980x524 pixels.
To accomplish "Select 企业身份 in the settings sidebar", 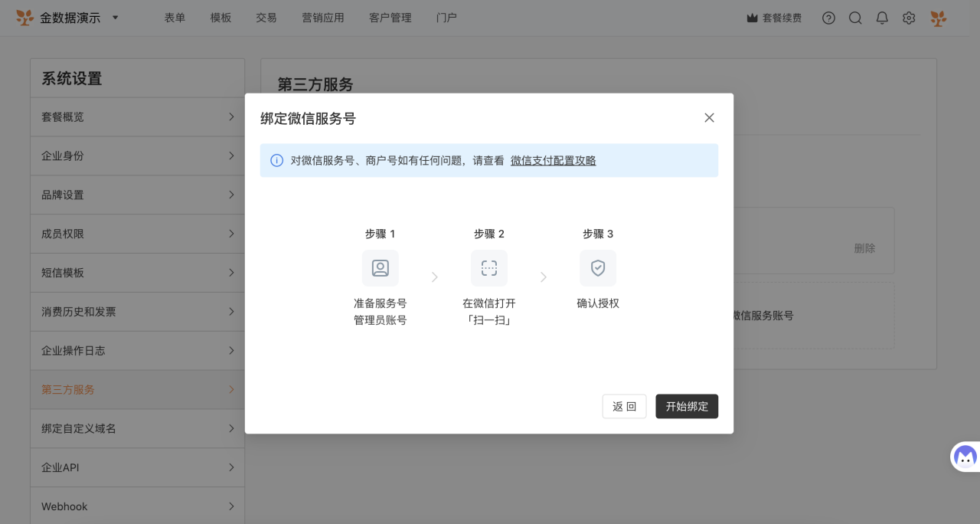I will click(138, 156).
